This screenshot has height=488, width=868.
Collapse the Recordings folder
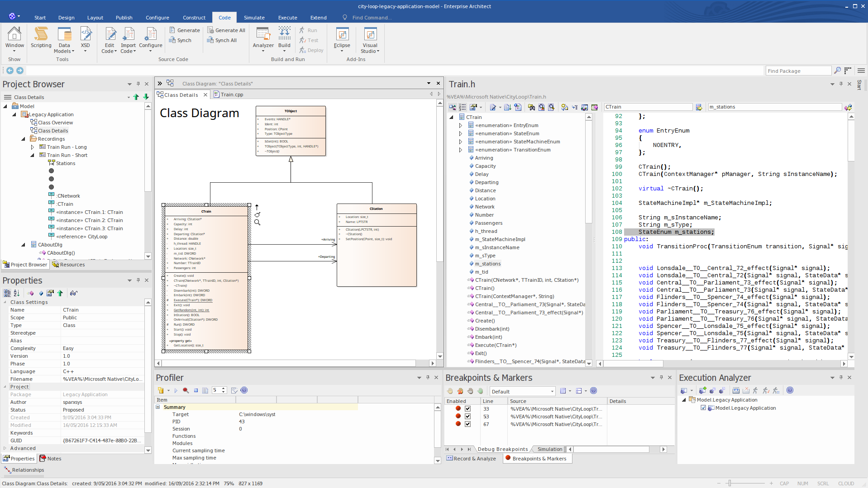click(23, 139)
